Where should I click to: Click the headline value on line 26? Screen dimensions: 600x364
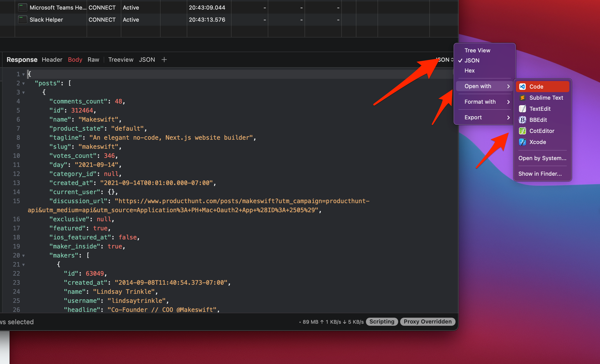[162, 310]
